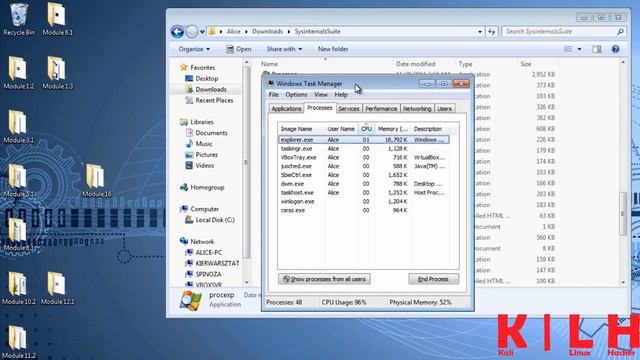Select the Module 12.1 desktop folder

tap(57, 288)
